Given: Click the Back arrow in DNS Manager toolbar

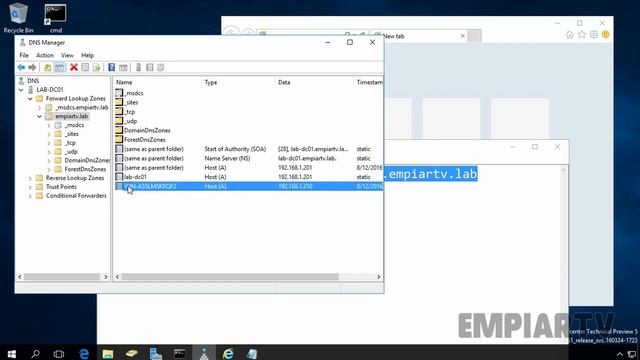Looking at the screenshot, I should [x=21, y=67].
